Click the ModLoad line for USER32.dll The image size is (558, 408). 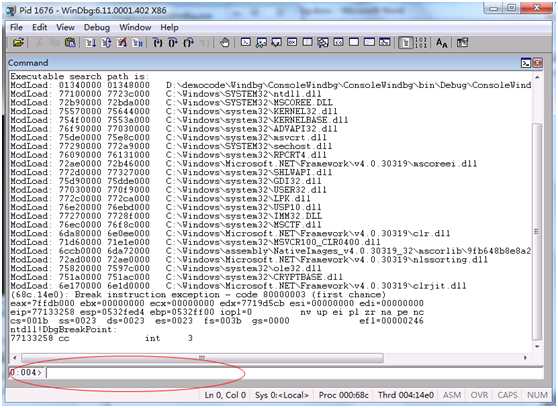169,190
